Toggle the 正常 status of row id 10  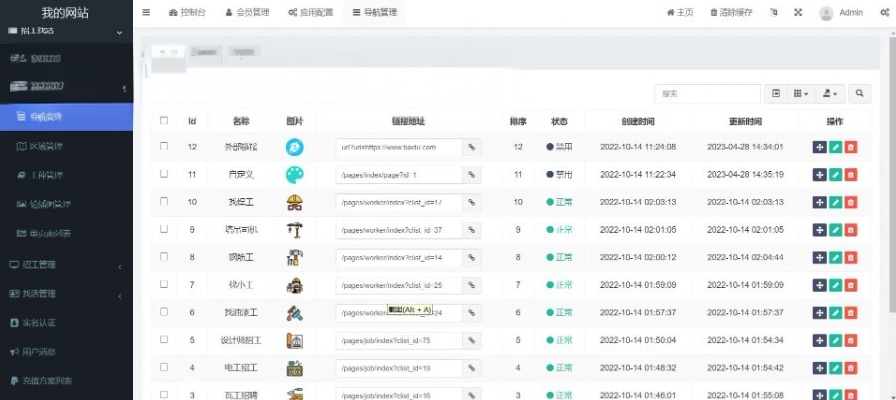559,202
